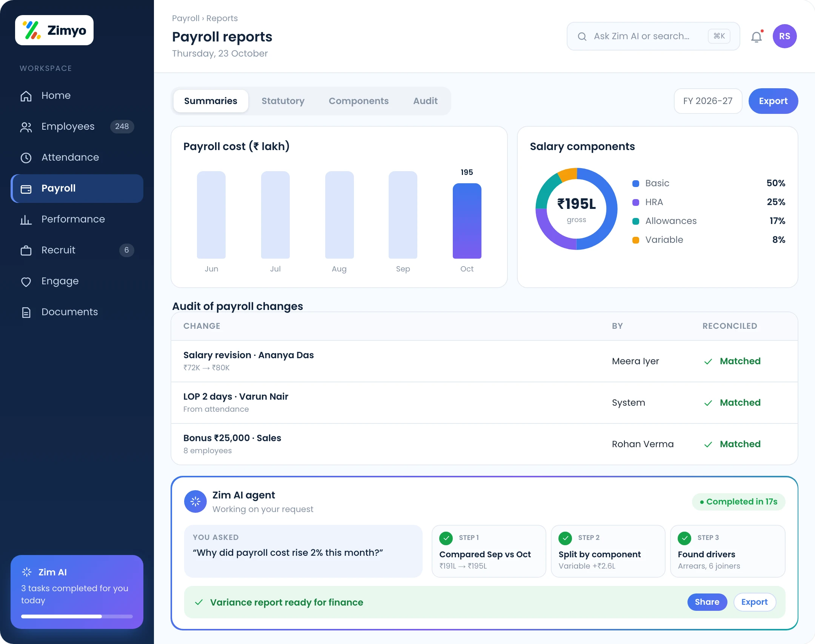Click the Employees 248 count badge
This screenshot has width=815, height=644.
[122, 127]
